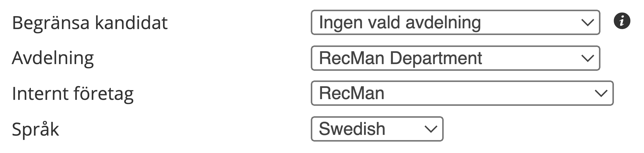Open the Internt företag dropdown
The height and width of the screenshot is (153, 644).
pyautogui.click(x=462, y=93)
